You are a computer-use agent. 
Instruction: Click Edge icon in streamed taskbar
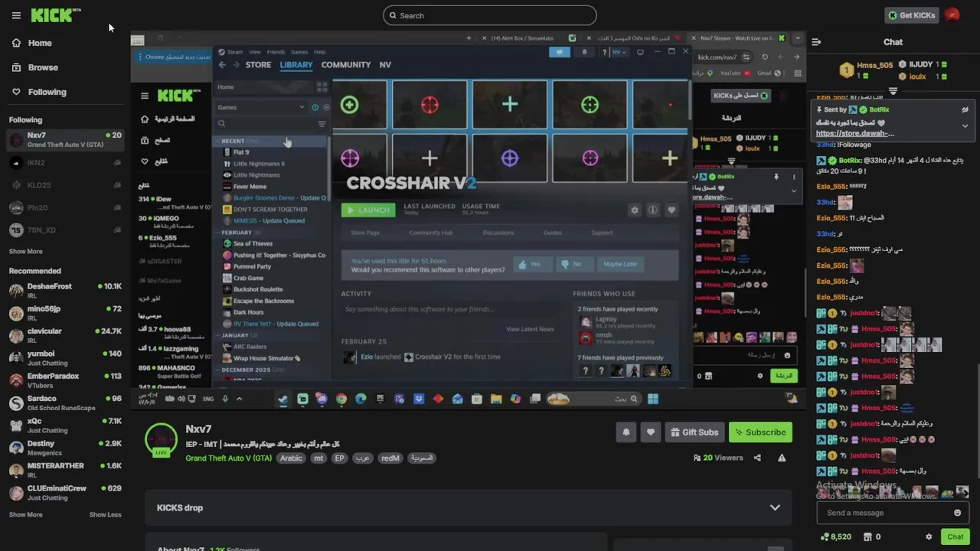tap(361, 399)
